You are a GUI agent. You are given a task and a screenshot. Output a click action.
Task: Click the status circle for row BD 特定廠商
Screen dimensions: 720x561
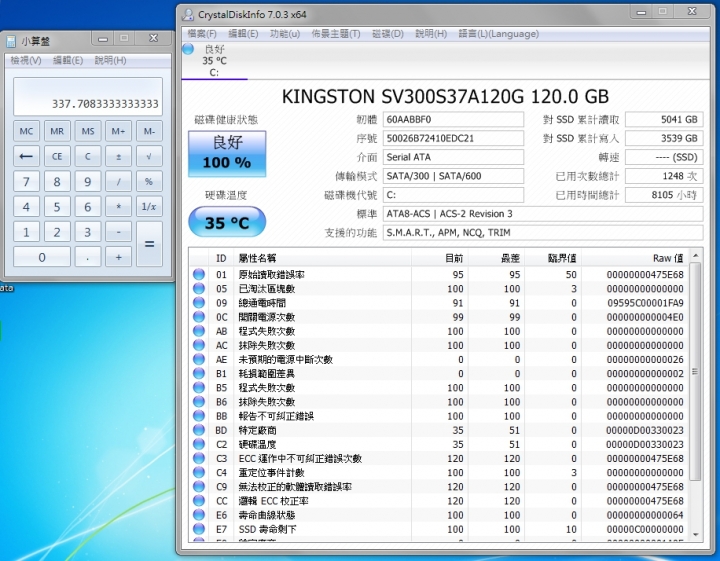click(x=199, y=430)
